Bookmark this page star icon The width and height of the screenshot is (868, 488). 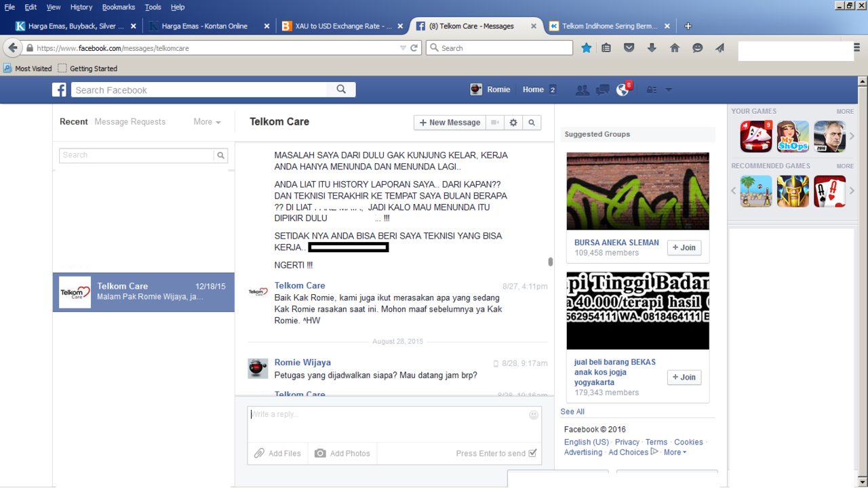[x=587, y=48]
